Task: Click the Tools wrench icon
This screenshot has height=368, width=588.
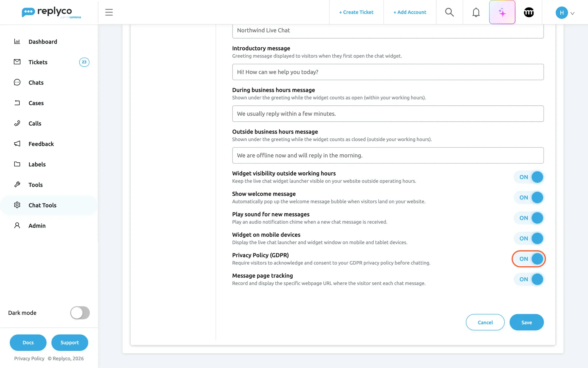Action: (17, 184)
